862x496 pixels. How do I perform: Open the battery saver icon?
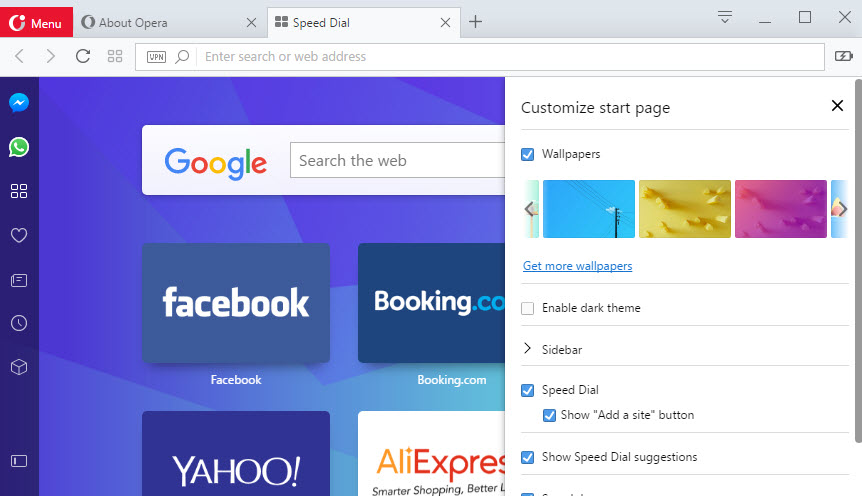[844, 56]
